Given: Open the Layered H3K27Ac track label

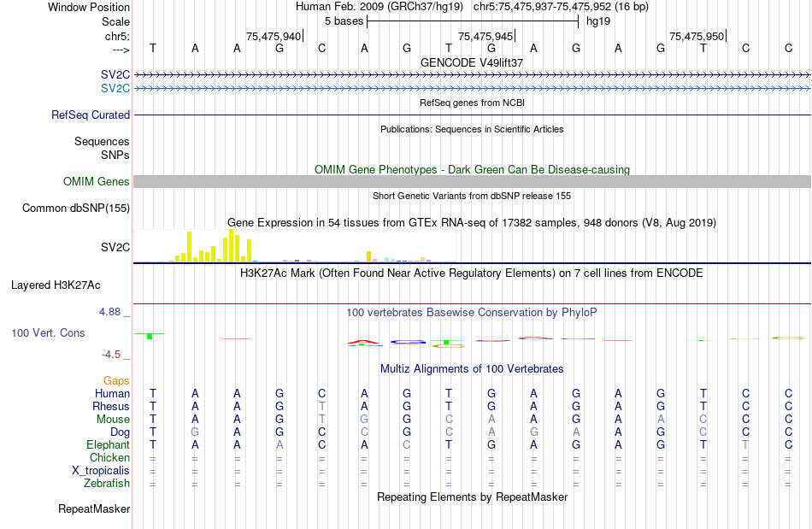Looking at the screenshot, I should tap(56, 285).
